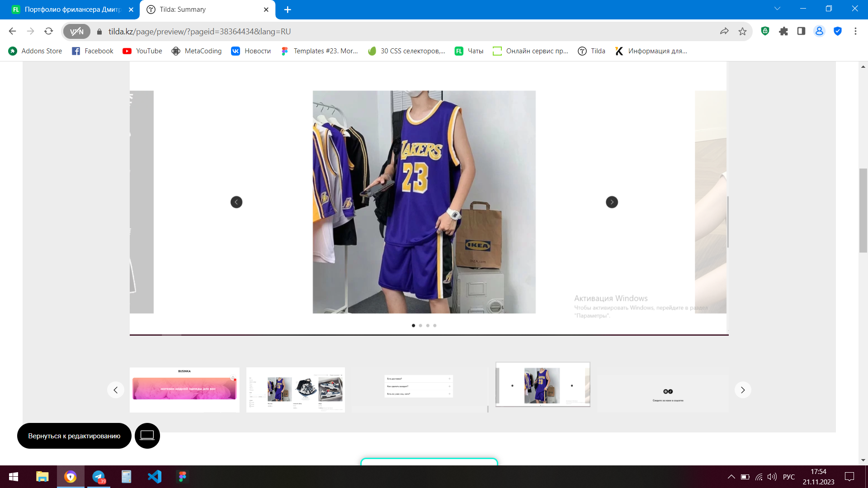Open Figma from the taskbar
Viewport: 868px width, 488px height.
click(183, 477)
